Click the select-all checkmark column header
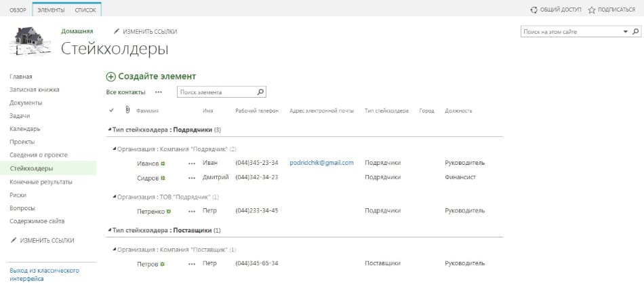 point(111,111)
